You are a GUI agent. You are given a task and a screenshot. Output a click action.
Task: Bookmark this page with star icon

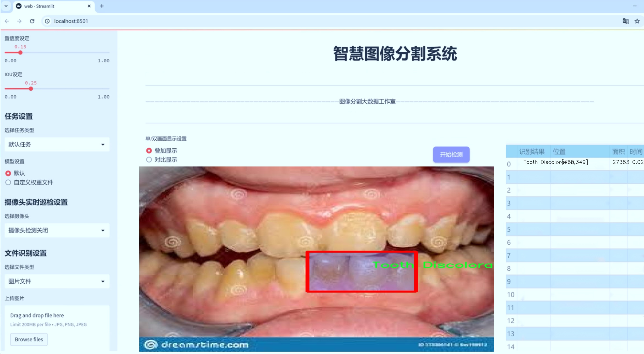click(x=637, y=21)
